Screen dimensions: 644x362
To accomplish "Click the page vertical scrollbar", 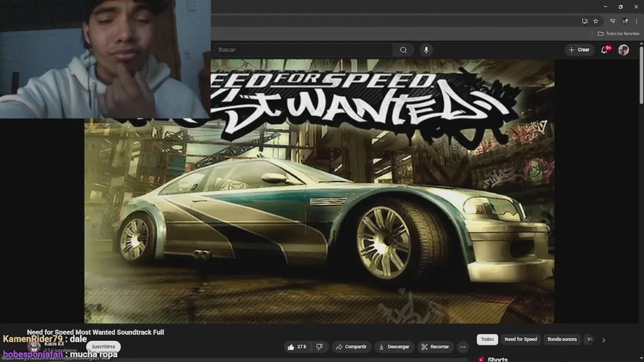I will tap(641, 75).
